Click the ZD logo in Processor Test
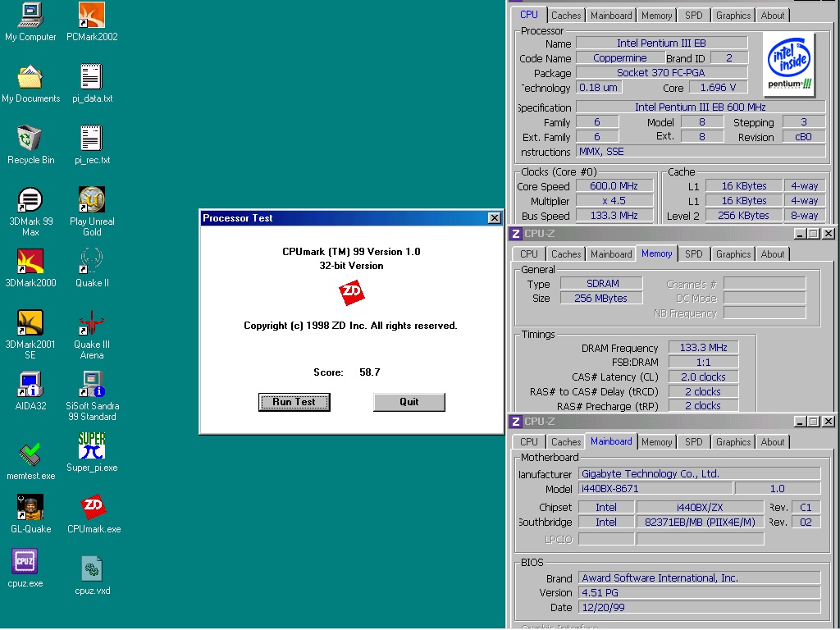Screen dimensions: 840x630 point(351,293)
